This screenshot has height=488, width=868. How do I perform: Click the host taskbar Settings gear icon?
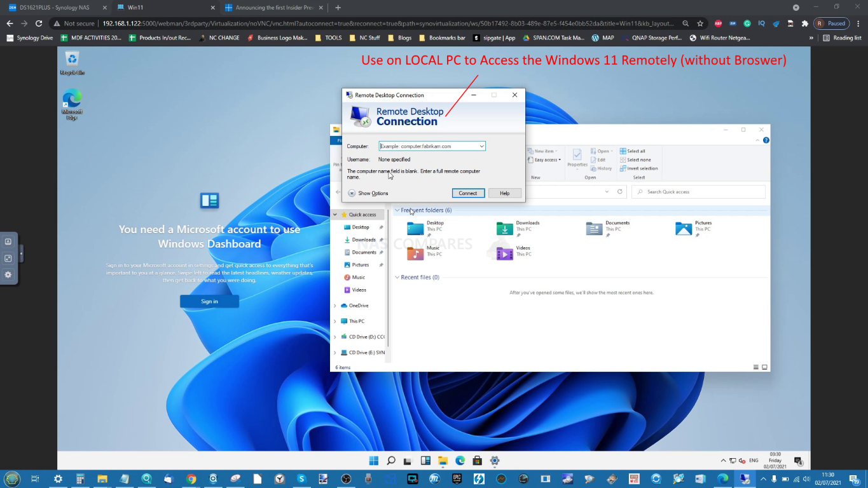(58, 478)
